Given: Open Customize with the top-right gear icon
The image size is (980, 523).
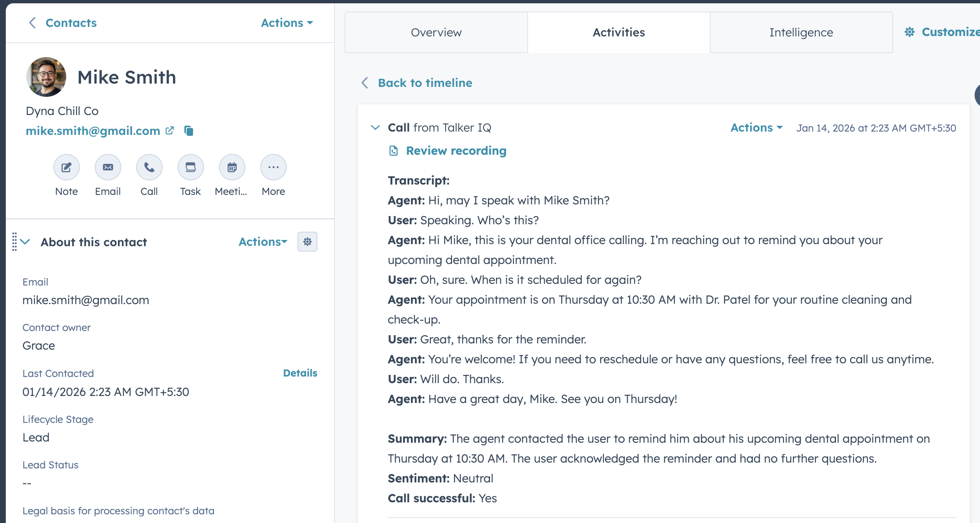Looking at the screenshot, I should [x=910, y=32].
